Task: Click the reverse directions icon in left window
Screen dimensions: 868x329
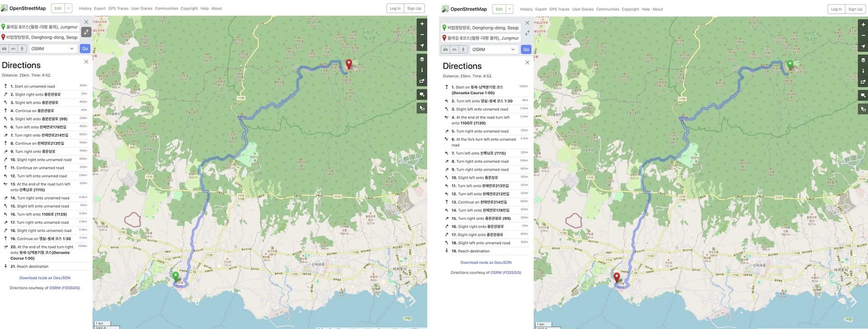Action: coord(86,32)
